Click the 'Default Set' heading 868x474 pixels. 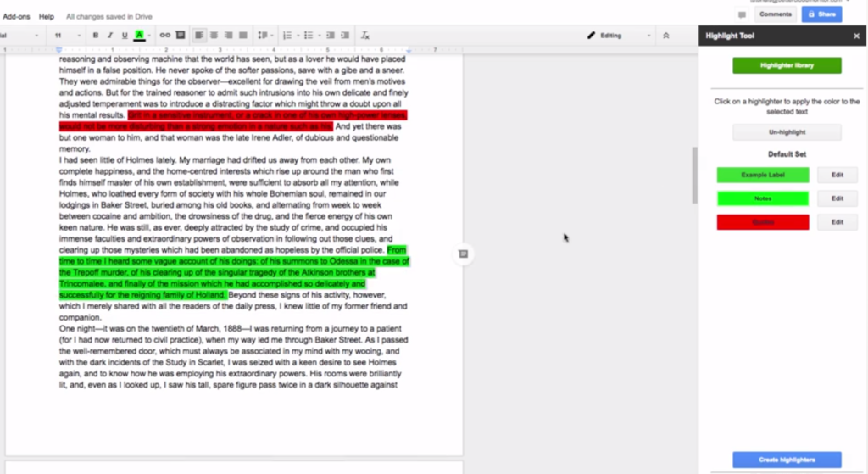pos(787,154)
